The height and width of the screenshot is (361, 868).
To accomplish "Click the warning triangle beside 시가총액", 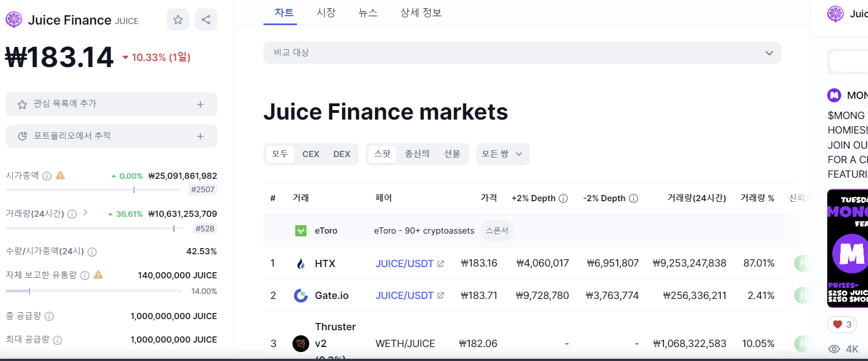I will pos(60,175).
